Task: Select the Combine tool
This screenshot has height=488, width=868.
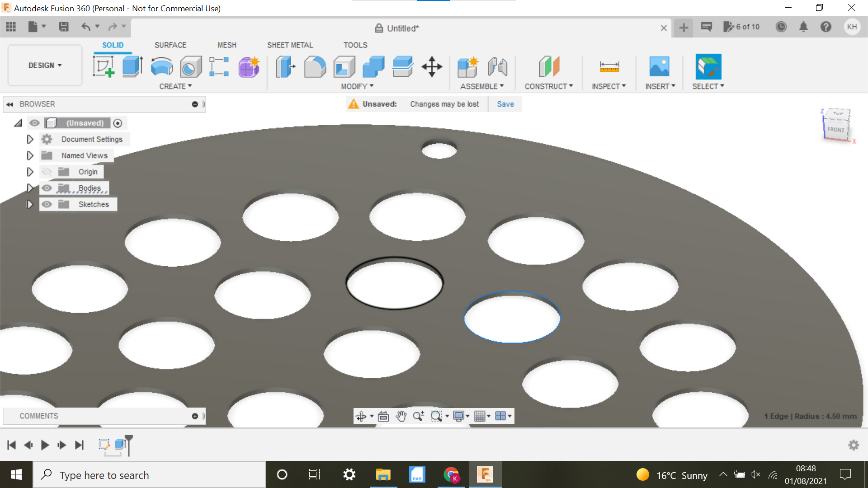Action: click(373, 67)
